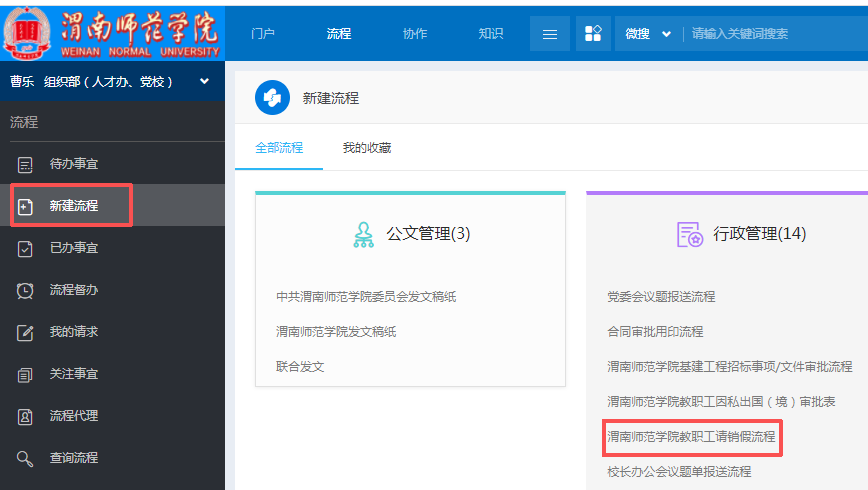Open the 协作 top menu

point(415,33)
